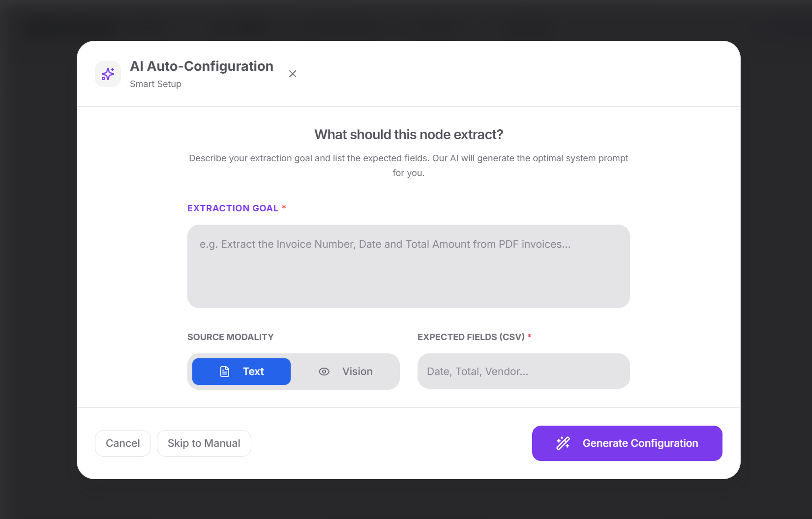Click the magic wand icon
The width and height of the screenshot is (812, 519).
[x=563, y=443]
